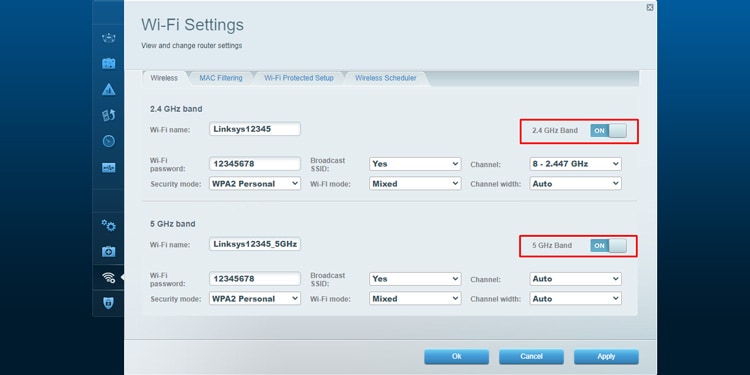750x375 pixels.
Task: Open 5 GHz Broadcast SSID dropdown
Action: point(415,279)
